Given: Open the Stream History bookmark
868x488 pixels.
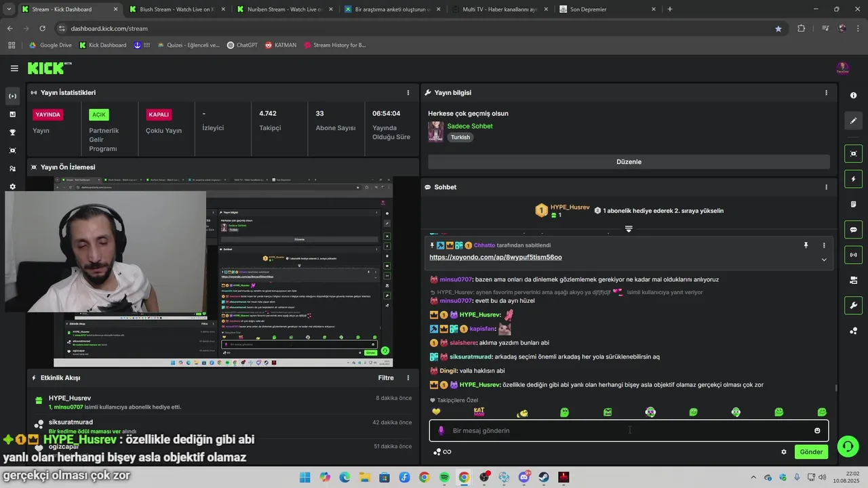Looking at the screenshot, I should pos(335,45).
